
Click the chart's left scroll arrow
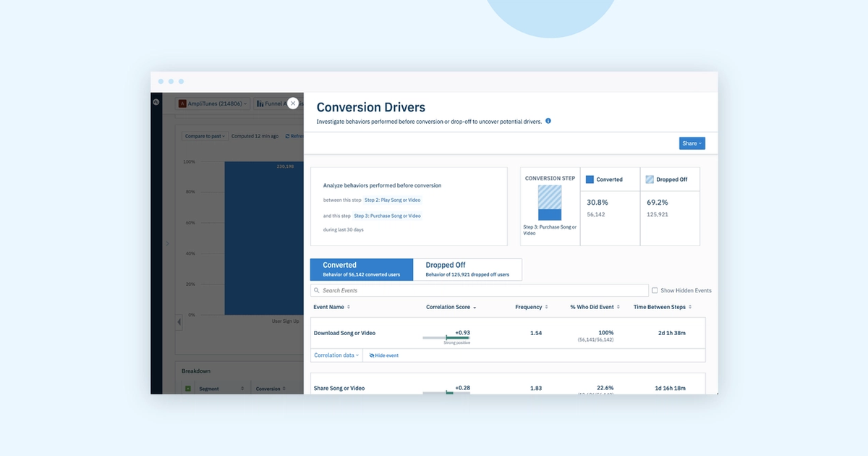(x=179, y=322)
